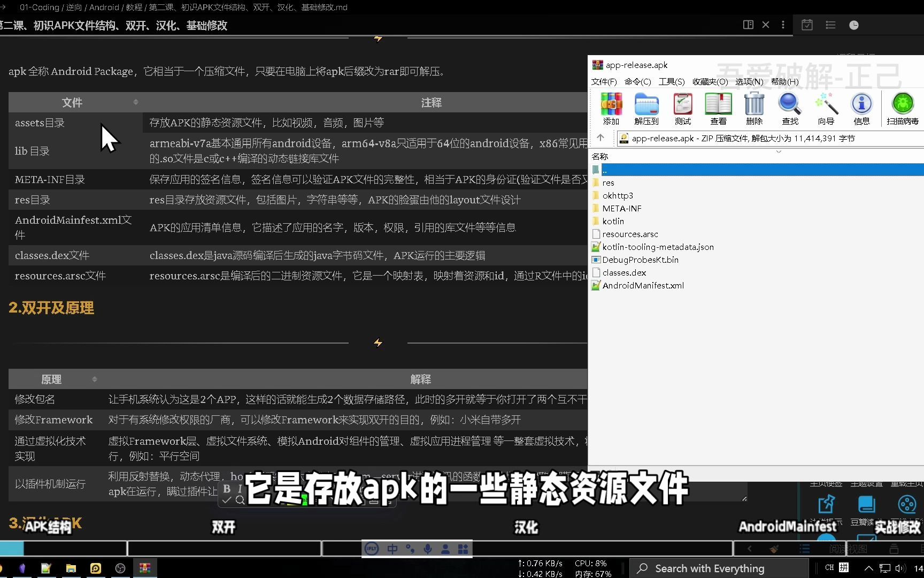
Task: Click the iFLY logo in input bar
Action: [372, 549]
